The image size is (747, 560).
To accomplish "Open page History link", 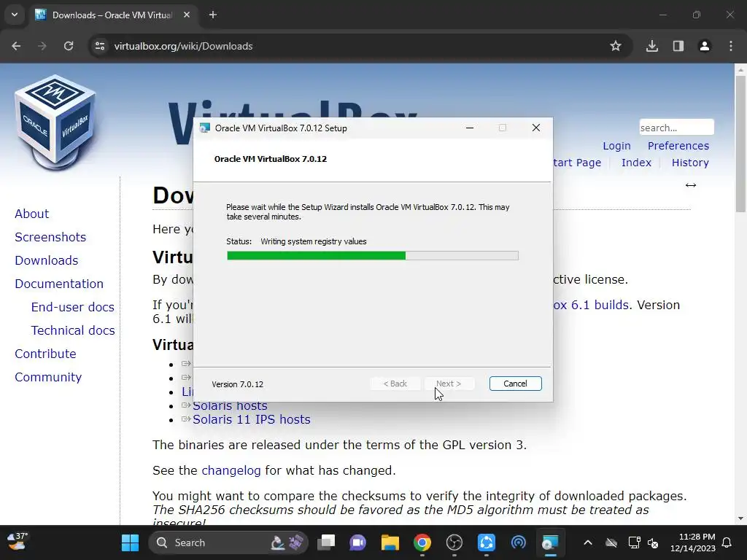I will tap(690, 163).
